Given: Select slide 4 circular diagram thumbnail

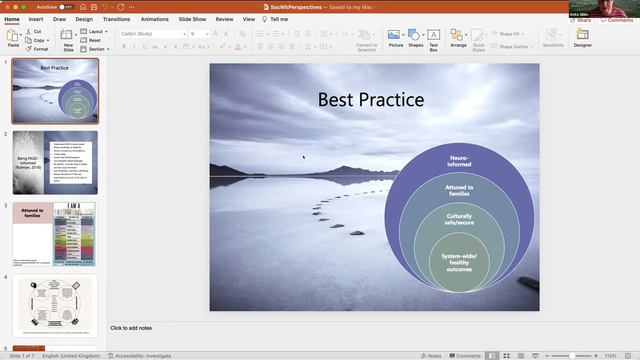Looking at the screenshot, I should [55, 305].
